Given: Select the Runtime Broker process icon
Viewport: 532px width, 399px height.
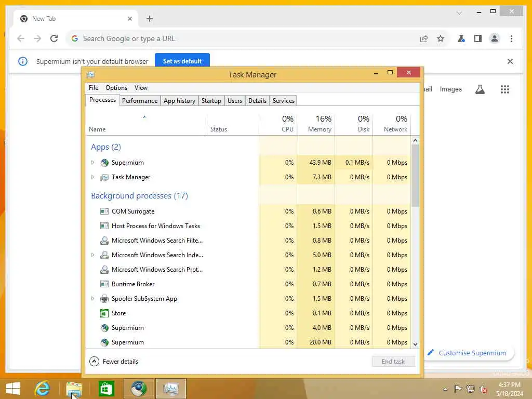Looking at the screenshot, I should [x=104, y=284].
